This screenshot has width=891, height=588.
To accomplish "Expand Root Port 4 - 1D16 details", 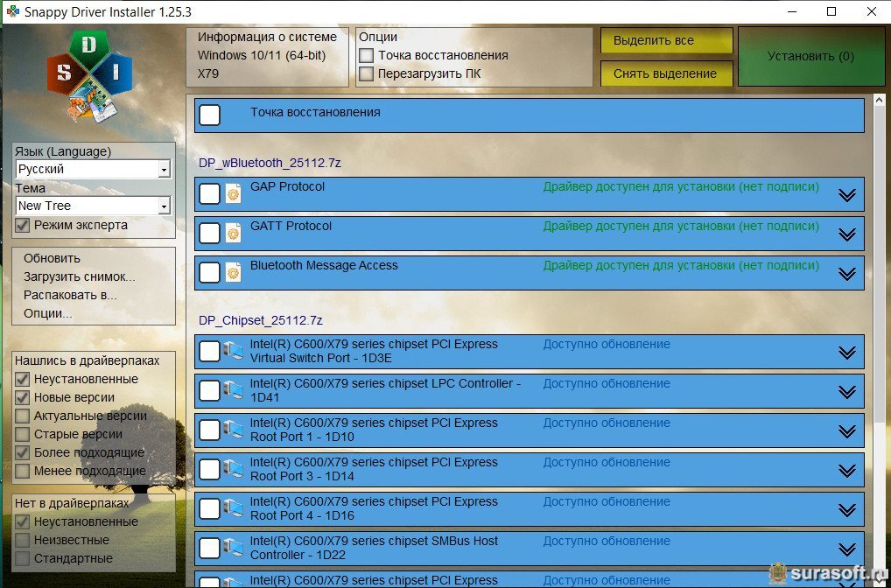I will click(x=846, y=511).
